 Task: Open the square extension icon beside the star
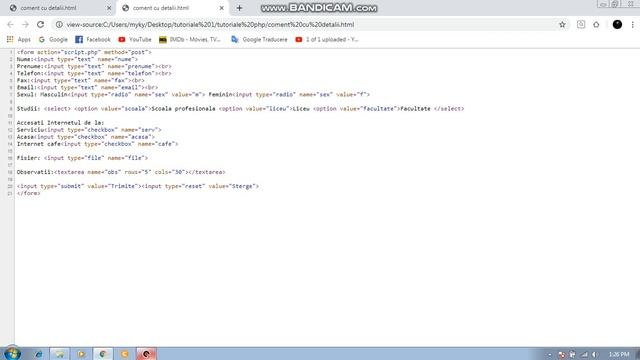coord(581,24)
